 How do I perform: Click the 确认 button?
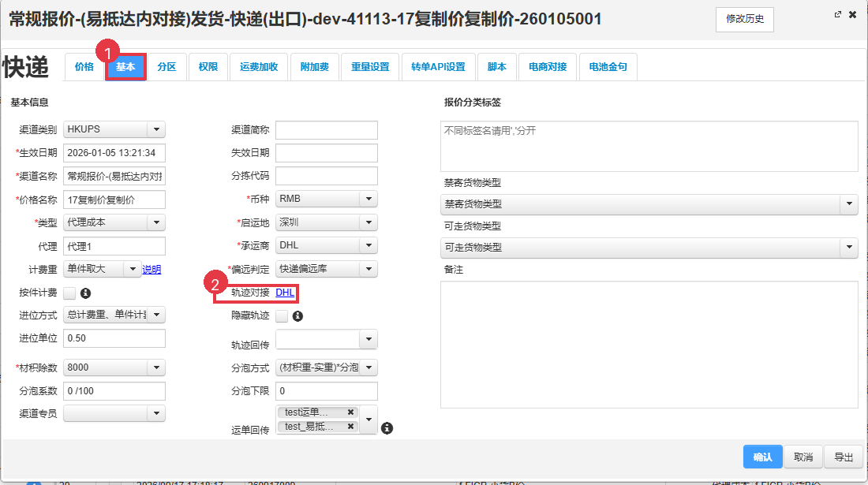762,457
